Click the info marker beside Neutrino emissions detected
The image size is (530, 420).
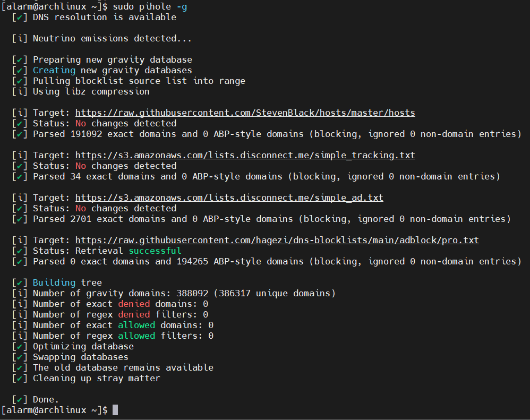point(20,38)
